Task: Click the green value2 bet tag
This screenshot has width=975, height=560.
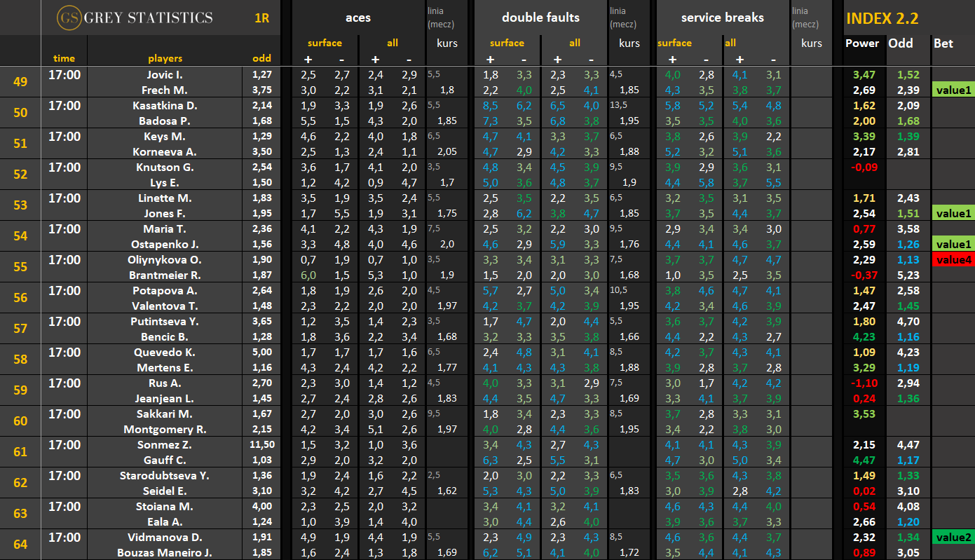Action: 954,537
